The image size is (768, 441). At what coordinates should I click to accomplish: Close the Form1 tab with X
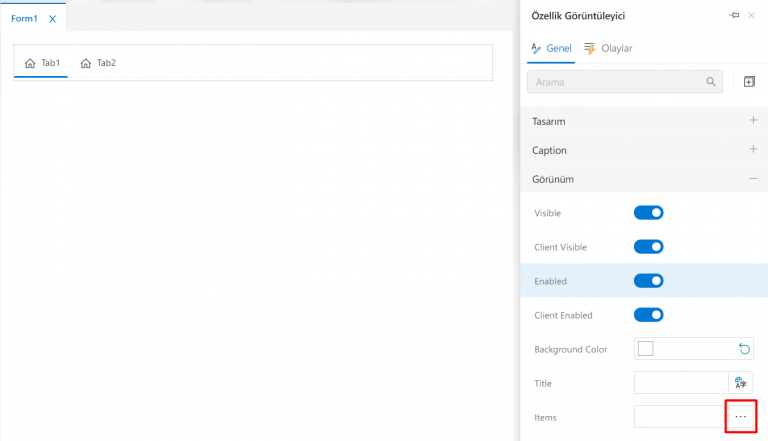click(x=53, y=19)
